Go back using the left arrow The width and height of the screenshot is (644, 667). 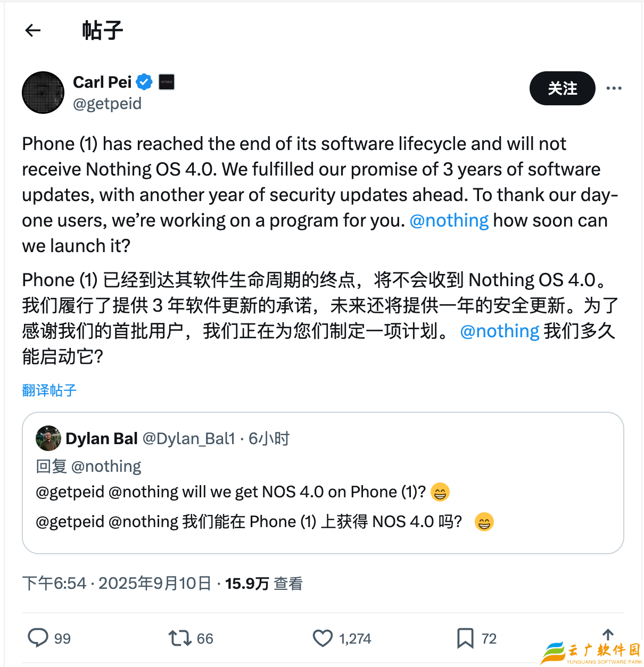point(33,30)
